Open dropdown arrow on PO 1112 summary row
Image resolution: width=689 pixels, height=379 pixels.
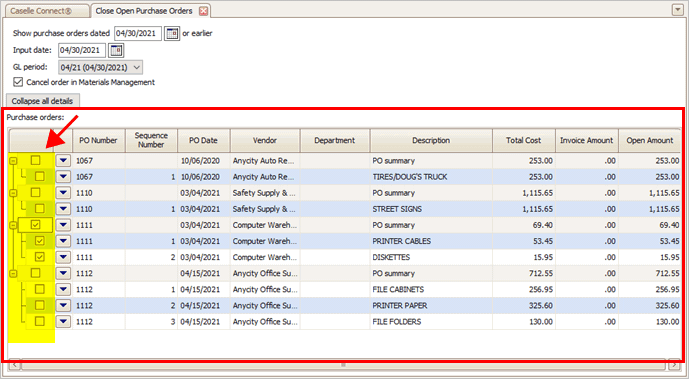63,273
